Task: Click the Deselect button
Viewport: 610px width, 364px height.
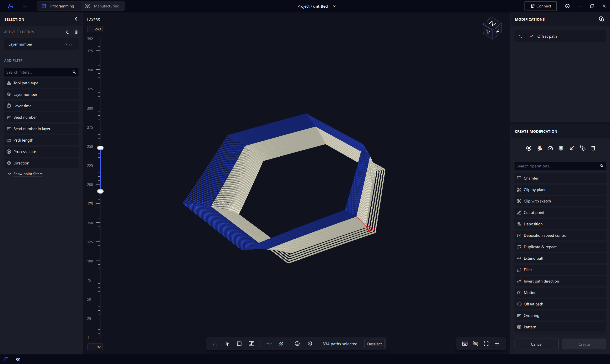Action: click(x=374, y=344)
